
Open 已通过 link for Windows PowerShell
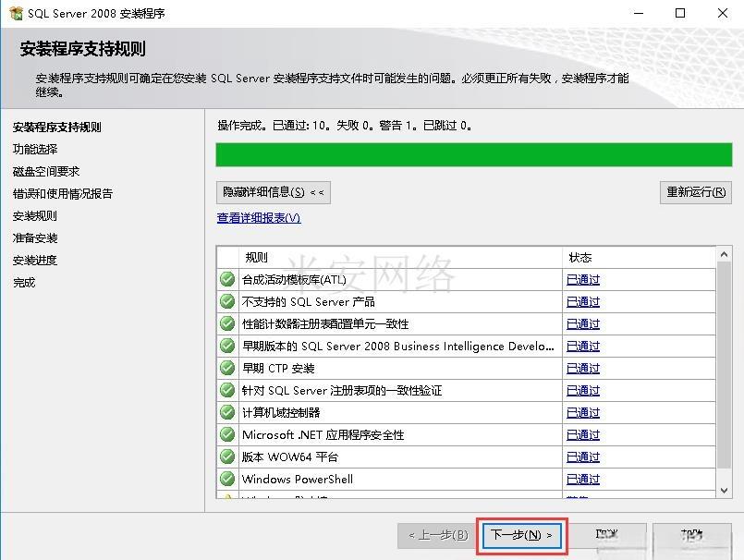click(x=583, y=480)
